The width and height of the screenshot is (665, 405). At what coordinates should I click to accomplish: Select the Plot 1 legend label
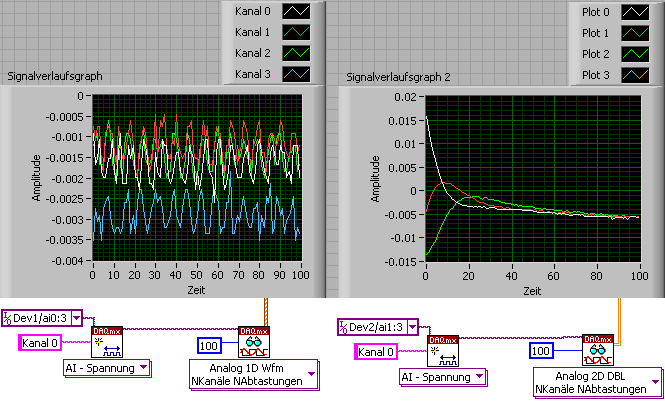[x=595, y=33]
